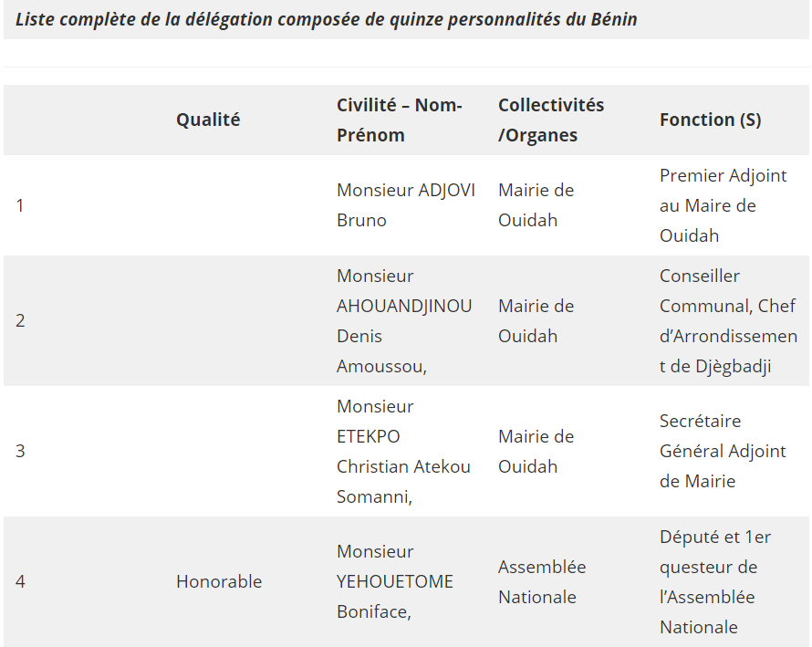Click the Honorable quality cell

[x=219, y=581]
